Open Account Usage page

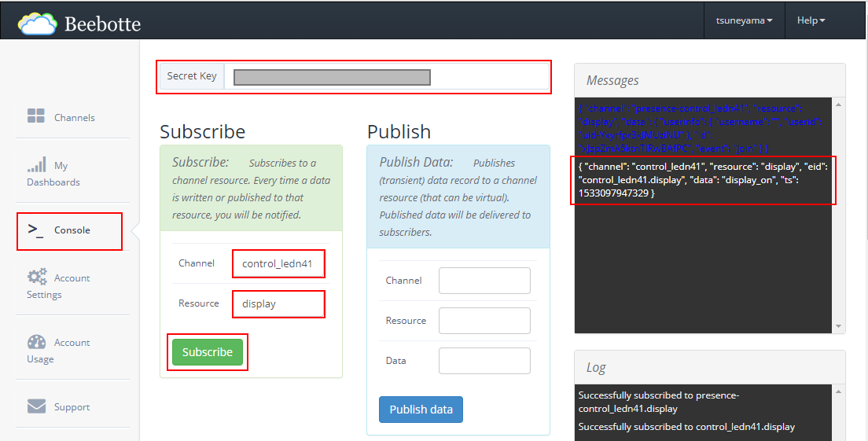pos(58,351)
